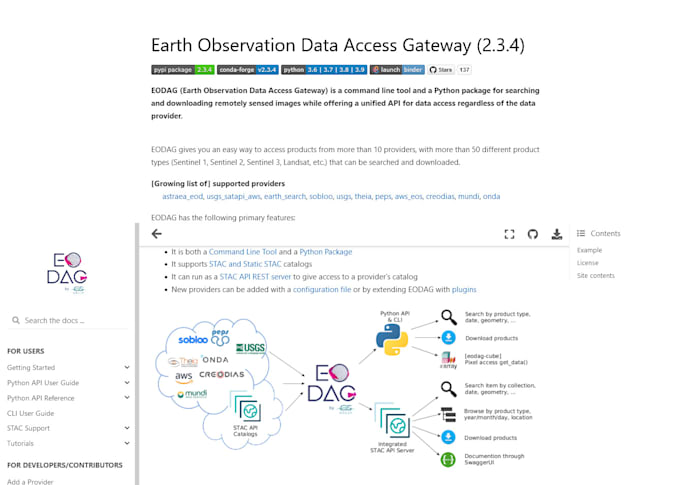The image size is (680, 485).
Task: Click the CREODIAS logo in diagram
Action: (222, 374)
